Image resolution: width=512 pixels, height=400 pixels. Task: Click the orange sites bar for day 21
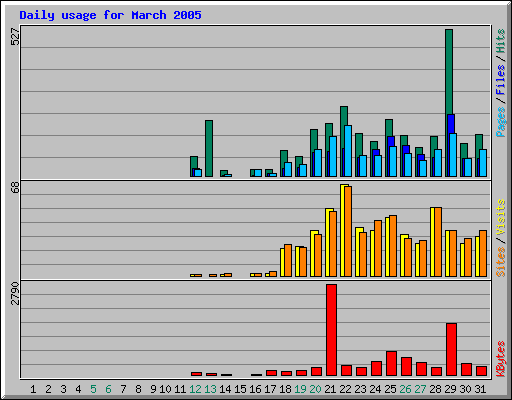[333, 244]
